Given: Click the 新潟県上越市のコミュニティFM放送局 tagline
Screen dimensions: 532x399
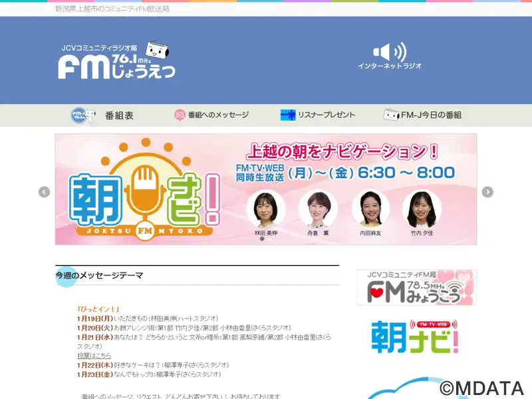Looking at the screenshot, I should (112, 9).
